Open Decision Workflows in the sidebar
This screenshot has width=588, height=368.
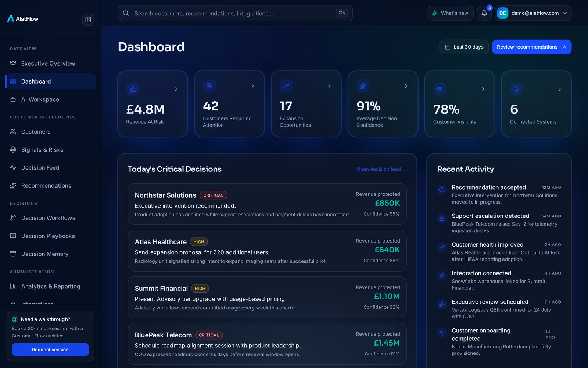pos(50,218)
